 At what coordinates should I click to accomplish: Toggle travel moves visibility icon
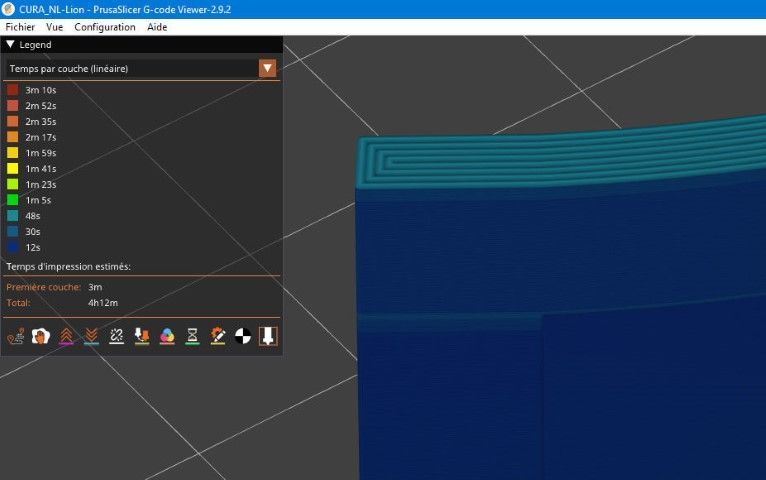point(16,336)
